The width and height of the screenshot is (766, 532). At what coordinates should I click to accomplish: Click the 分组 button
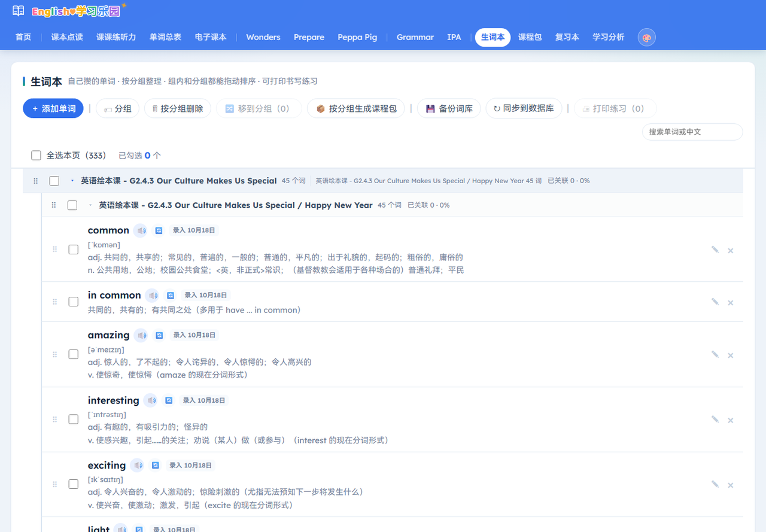117,108
